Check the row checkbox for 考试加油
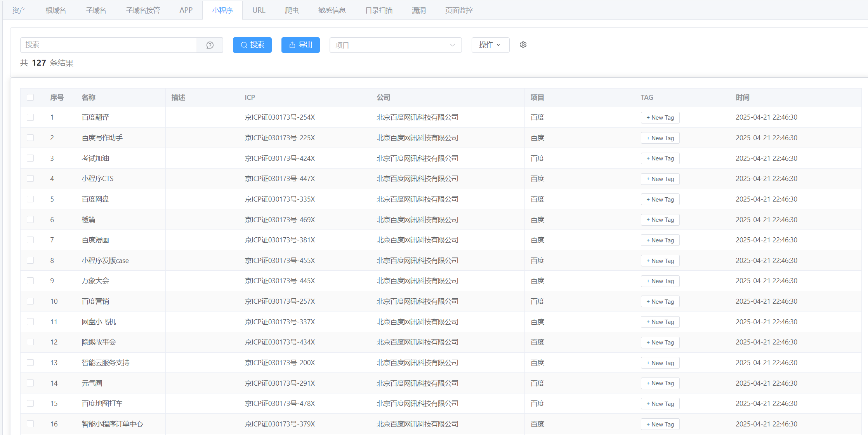The height and width of the screenshot is (435, 868). click(30, 158)
